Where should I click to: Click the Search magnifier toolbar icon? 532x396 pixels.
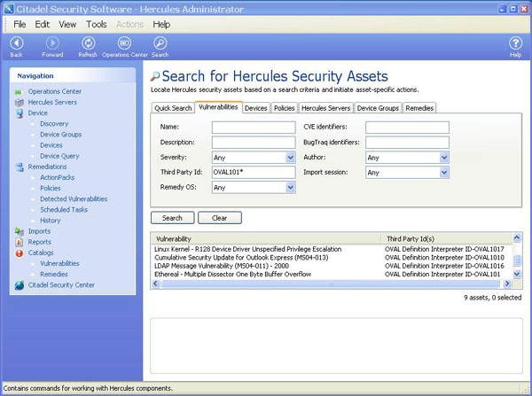[x=160, y=43]
